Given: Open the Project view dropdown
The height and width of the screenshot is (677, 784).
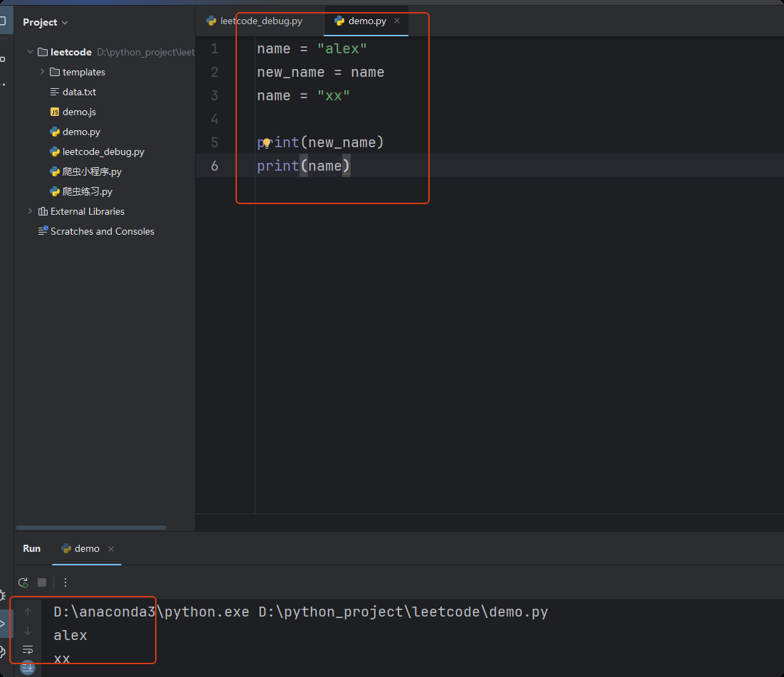Looking at the screenshot, I should coord(45,22).
